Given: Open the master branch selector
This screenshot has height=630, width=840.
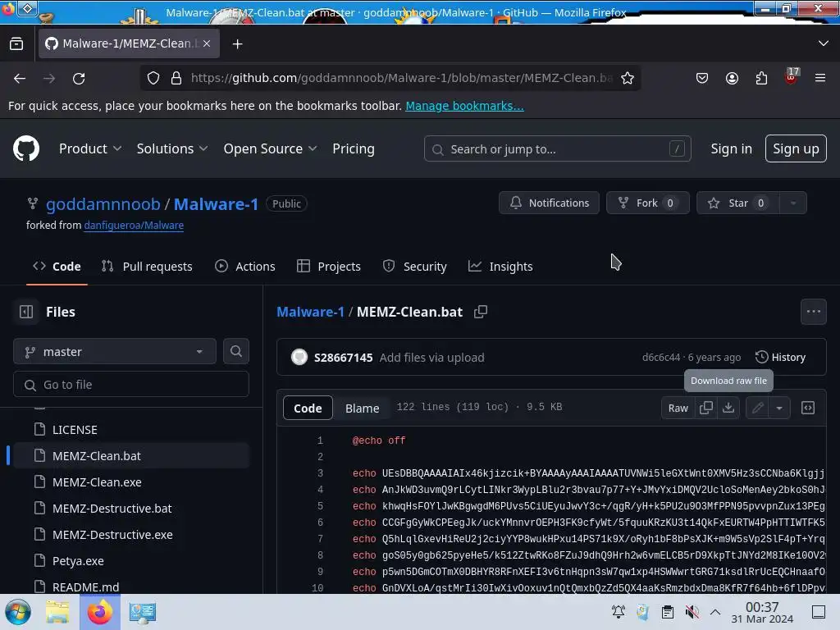Looking at the screenshot, I should pos(115,352).
